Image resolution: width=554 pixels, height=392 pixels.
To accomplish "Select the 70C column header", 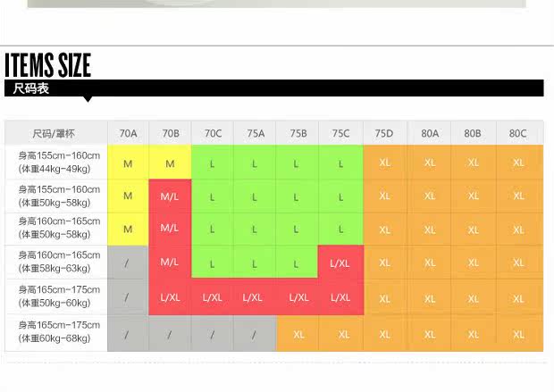I will pos(213,134).
